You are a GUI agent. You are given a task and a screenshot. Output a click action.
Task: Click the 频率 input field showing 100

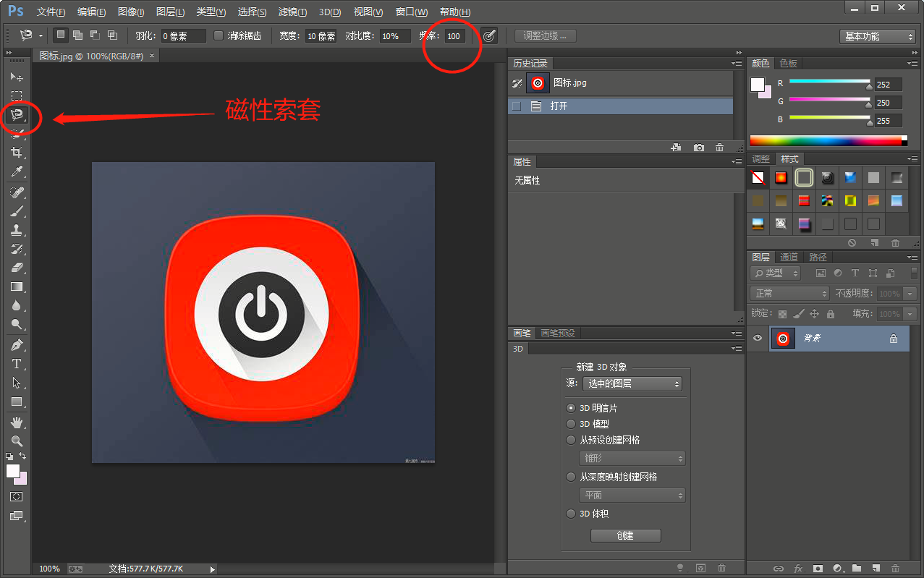click(x=454, y=35)
